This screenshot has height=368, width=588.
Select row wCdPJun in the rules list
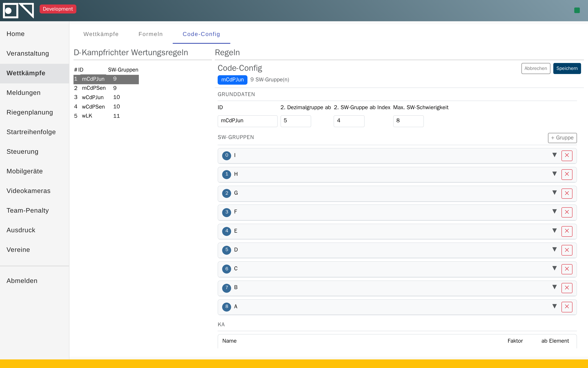(106, 97)
